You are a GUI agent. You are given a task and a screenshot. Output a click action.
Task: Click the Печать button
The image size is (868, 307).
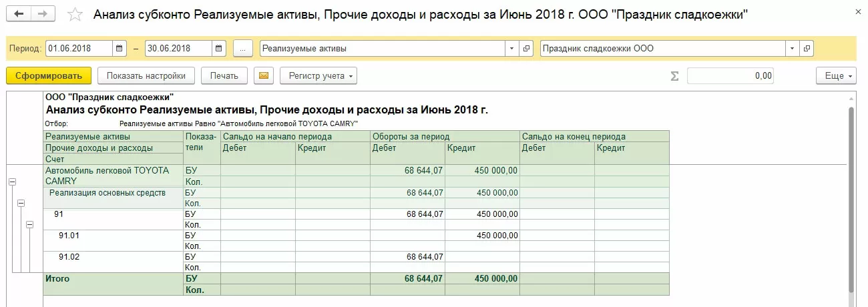pos(224,75)
